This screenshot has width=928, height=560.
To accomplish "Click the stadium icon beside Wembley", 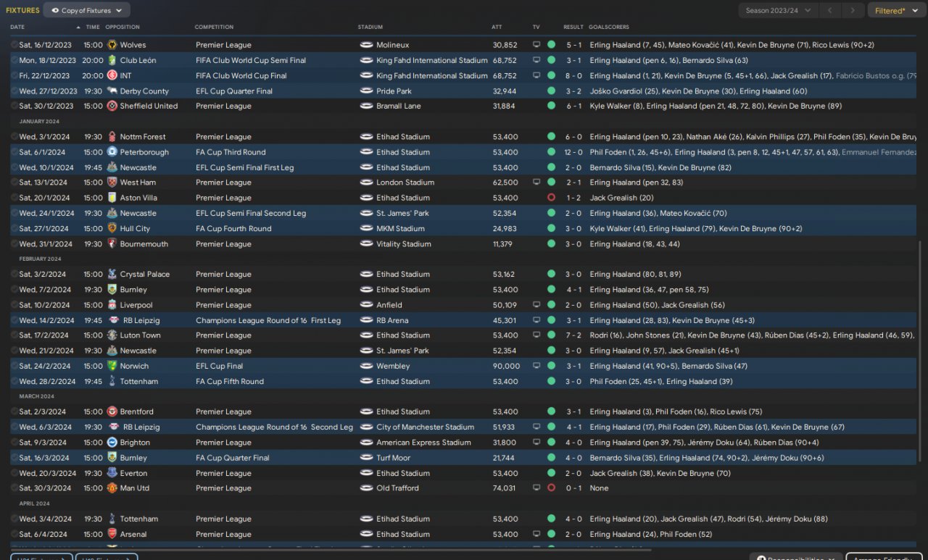I will (366, 367).
